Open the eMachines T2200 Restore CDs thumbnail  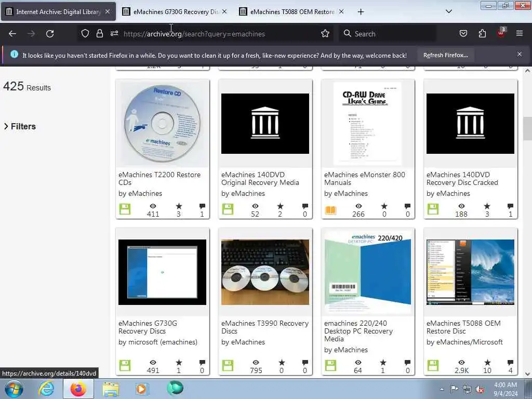(x=163, y=124)
